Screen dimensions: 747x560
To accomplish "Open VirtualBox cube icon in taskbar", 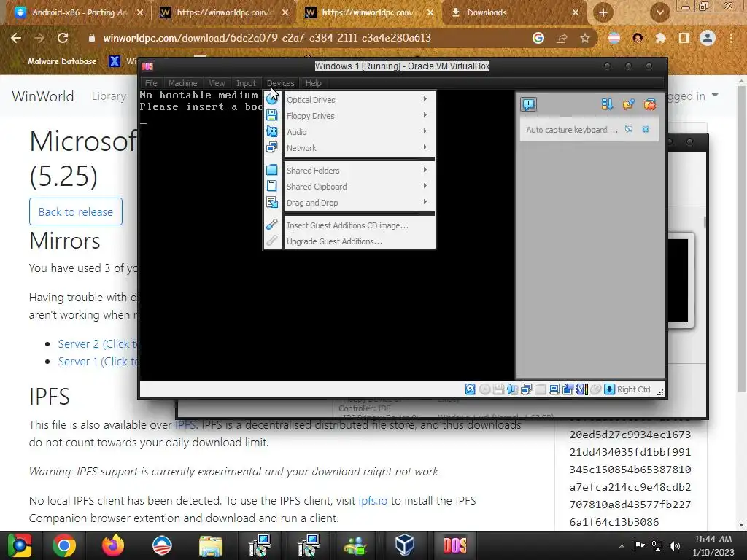I will (404, 545).
